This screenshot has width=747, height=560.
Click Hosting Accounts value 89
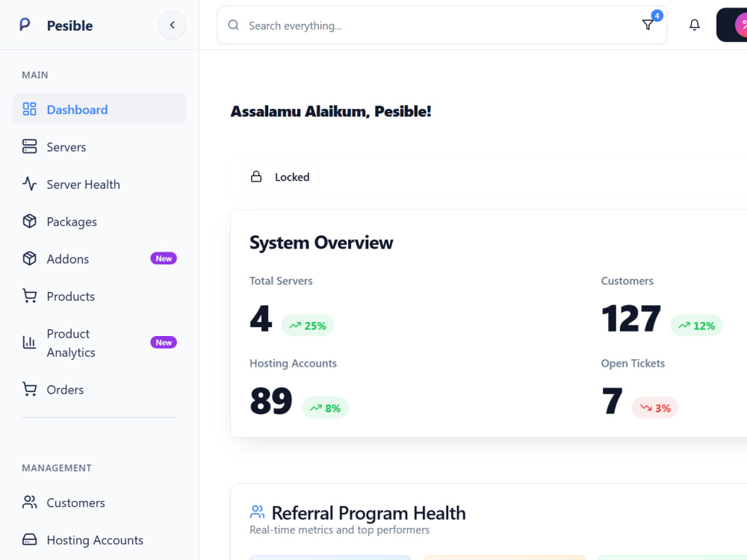pyautogui.click(x=270, y=400)
